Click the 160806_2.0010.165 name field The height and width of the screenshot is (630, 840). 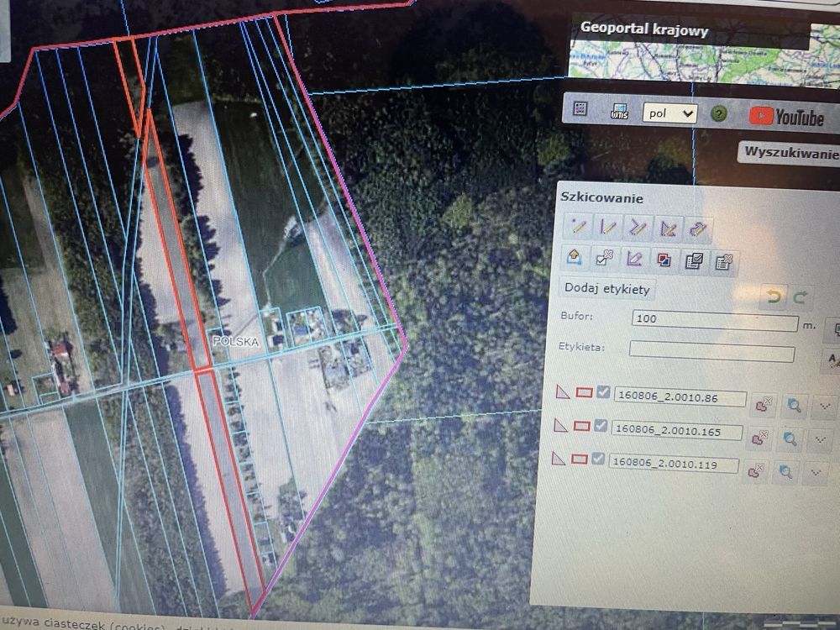(x=676, y=430)
